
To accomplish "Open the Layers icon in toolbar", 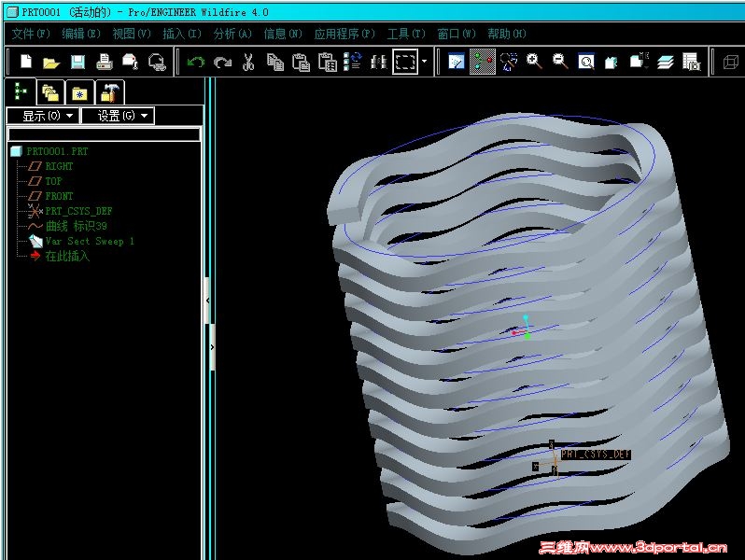I will point(665,63).
